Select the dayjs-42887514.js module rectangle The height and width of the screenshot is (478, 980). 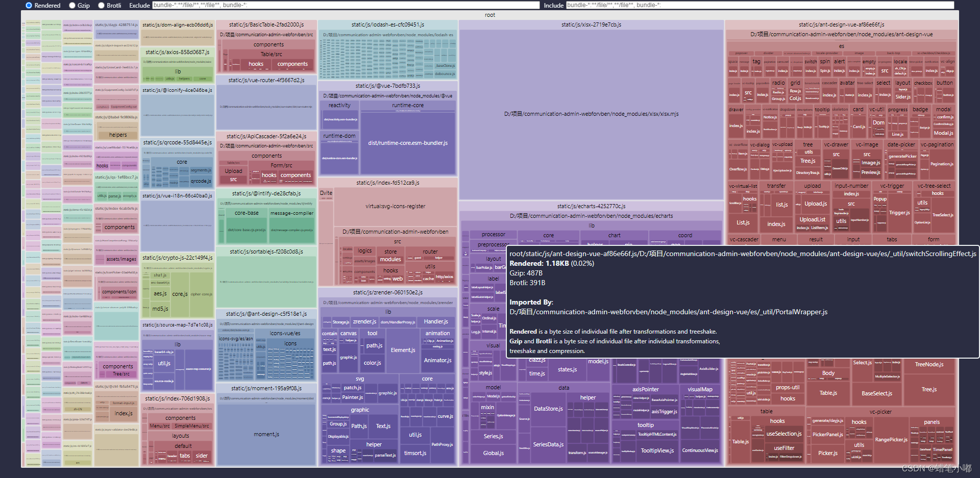pos(116,24)
